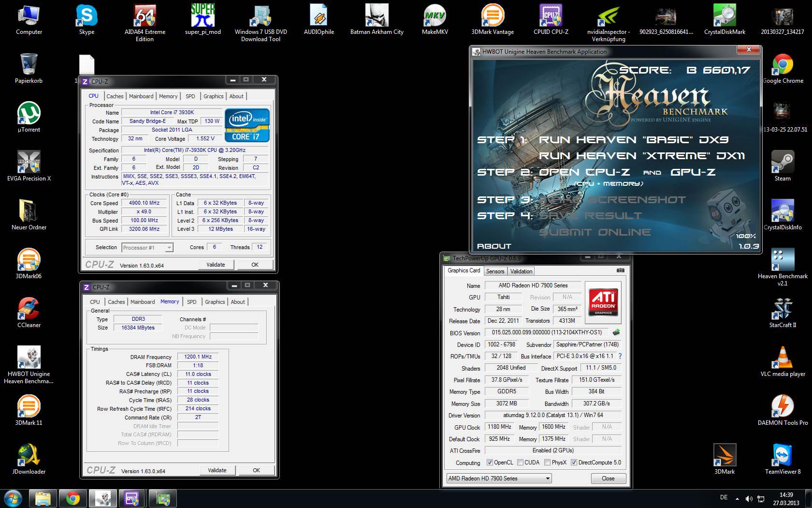Open Processor #1 selection dropdown
The height and width of the screenshot is (508, 812).
(147, 247)
